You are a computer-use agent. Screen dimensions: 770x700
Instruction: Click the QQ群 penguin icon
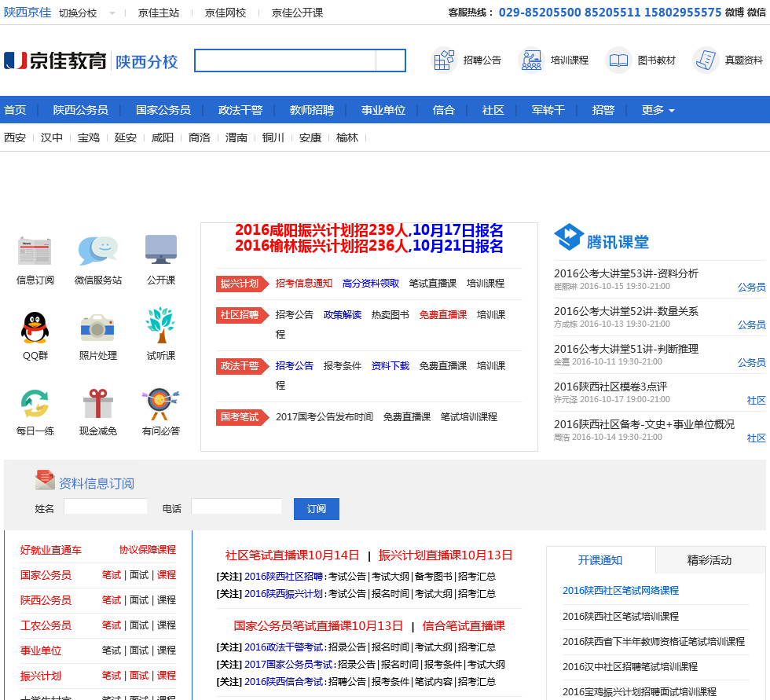coord(35,327)
